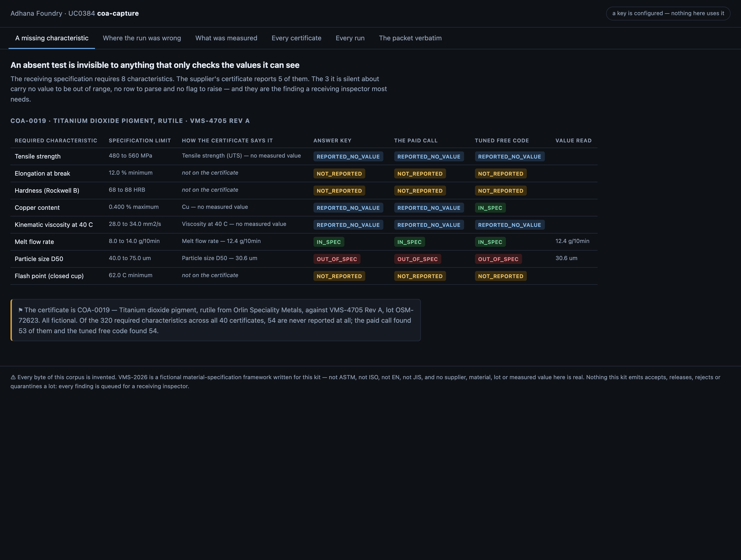Click IN_SPEC badge for Copper content tuned code
This screenshot has width=741, height=560.
pos(490,208)
